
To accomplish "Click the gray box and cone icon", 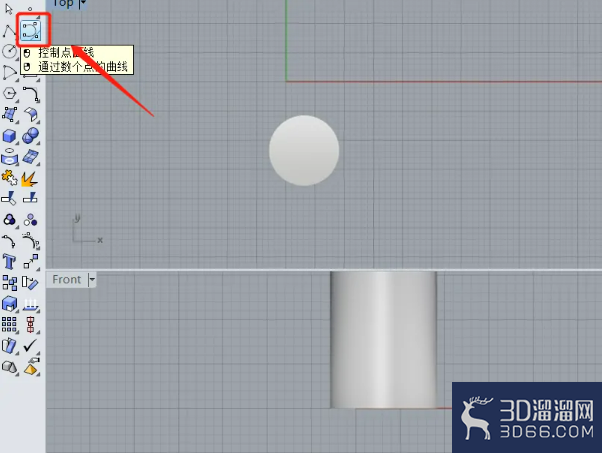I will tap(9, 367).
